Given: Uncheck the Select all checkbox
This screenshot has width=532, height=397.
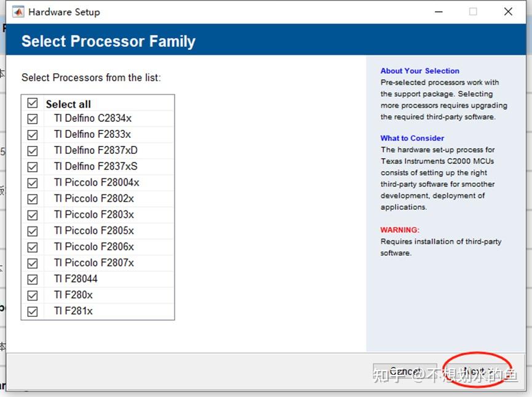Looking at the screenshot, I should [32, 103].
